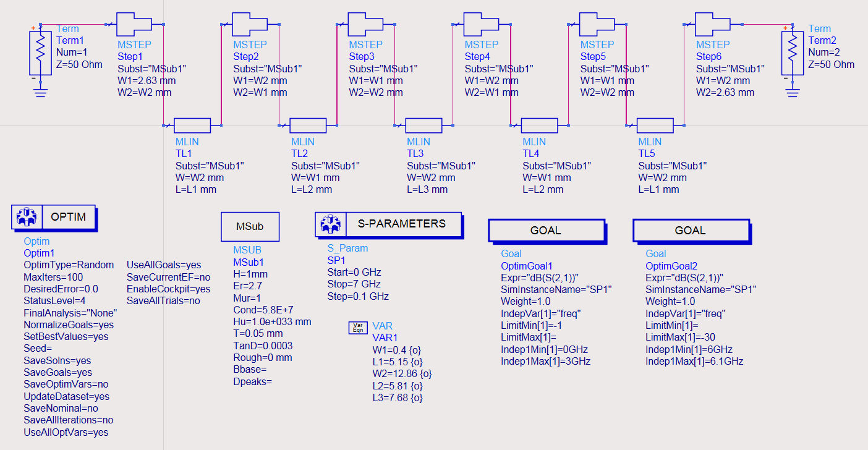This screenshot has width=868, height=450.
Task: Select the MSTEP Step4 component symbol
Action: tap(482, 24)
